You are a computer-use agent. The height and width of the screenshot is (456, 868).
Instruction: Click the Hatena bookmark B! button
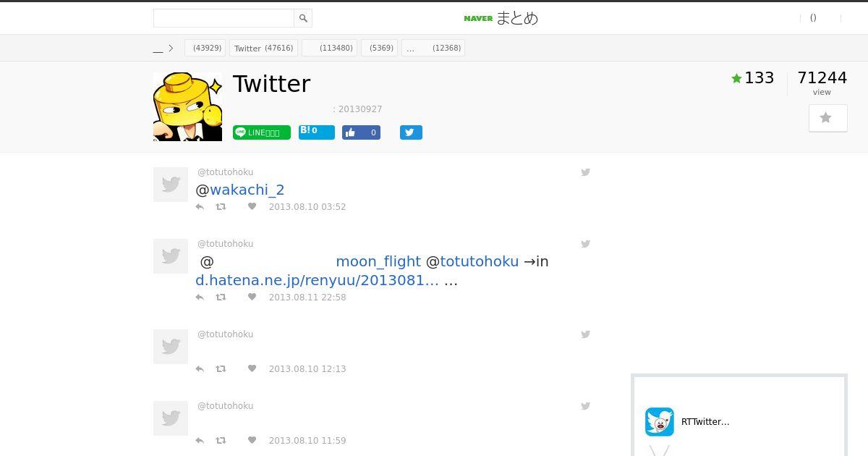click(317, 132)
